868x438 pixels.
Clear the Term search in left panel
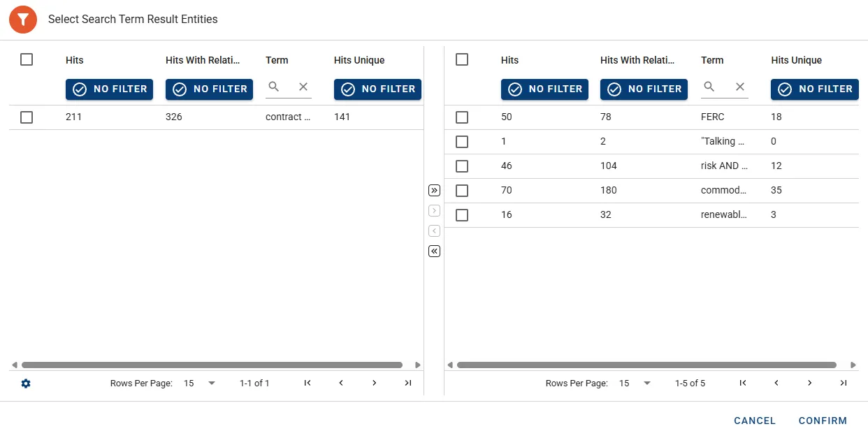pos(303,87)
